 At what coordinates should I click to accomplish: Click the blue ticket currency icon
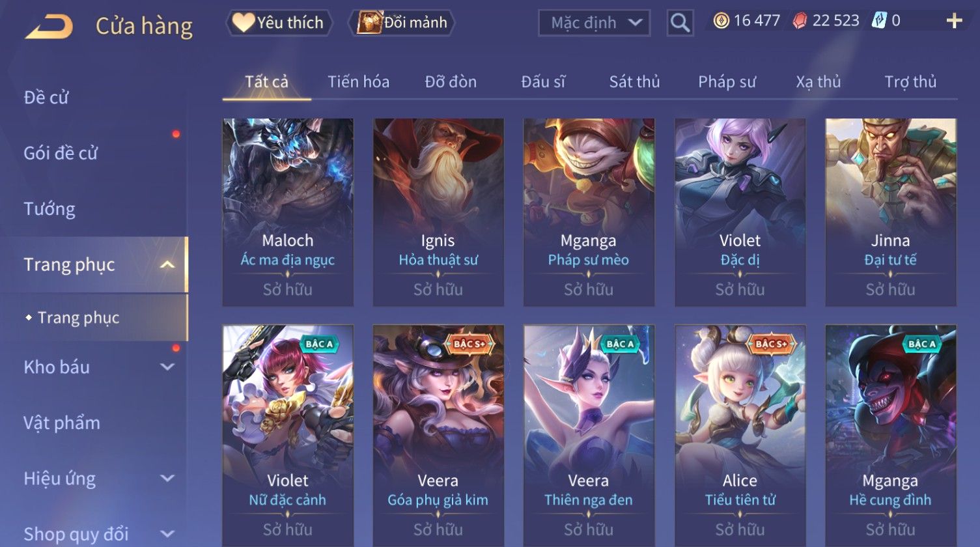click(879, 21)
